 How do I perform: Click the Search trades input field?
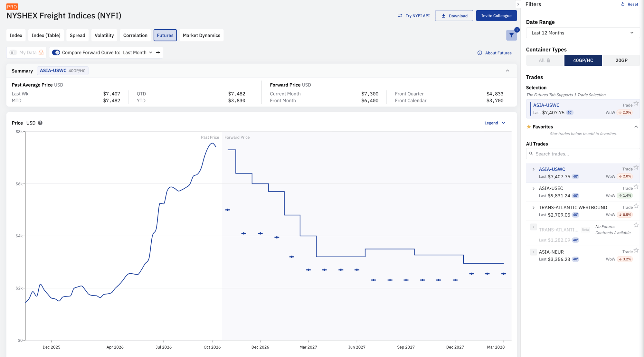pyautogui.click(x=583, y=154)
